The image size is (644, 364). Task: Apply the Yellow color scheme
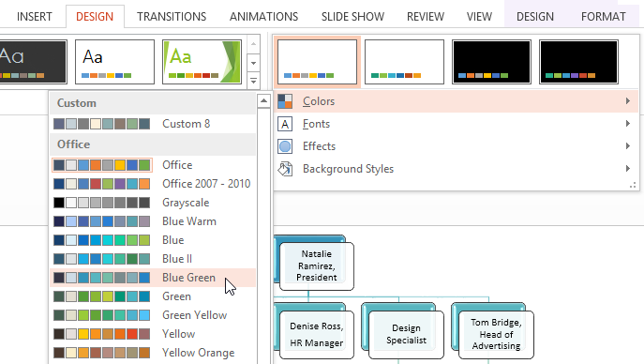(x=153, y=334)
